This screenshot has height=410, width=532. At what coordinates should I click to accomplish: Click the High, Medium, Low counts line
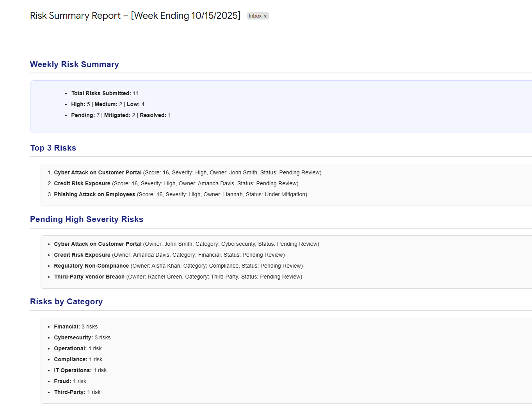pyautogui.click(x=108, y=104)
